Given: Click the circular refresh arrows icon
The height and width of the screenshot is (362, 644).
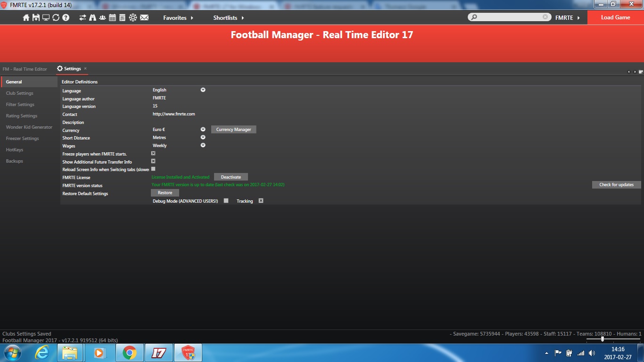Looking at the screenshot, I should (x=56, y=17).
